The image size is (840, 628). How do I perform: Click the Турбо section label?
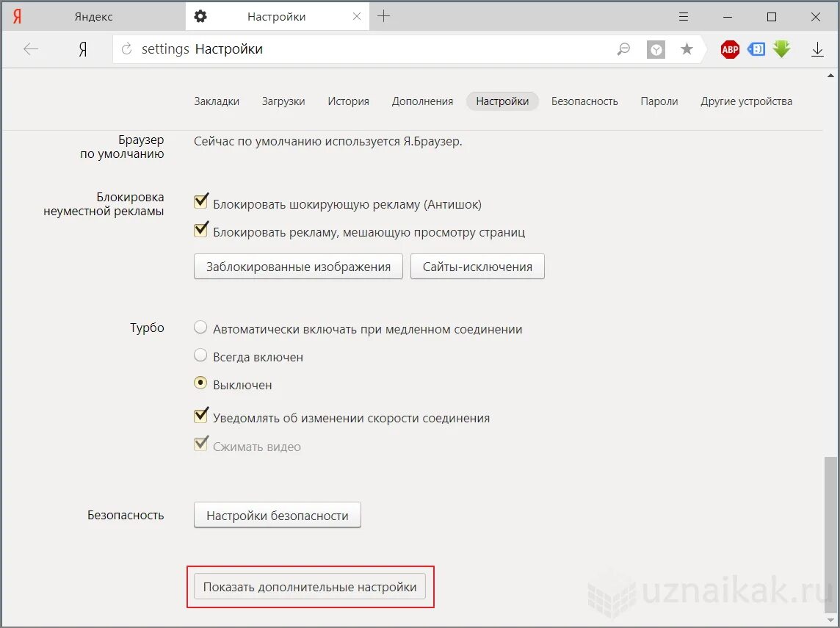point(147,328)
